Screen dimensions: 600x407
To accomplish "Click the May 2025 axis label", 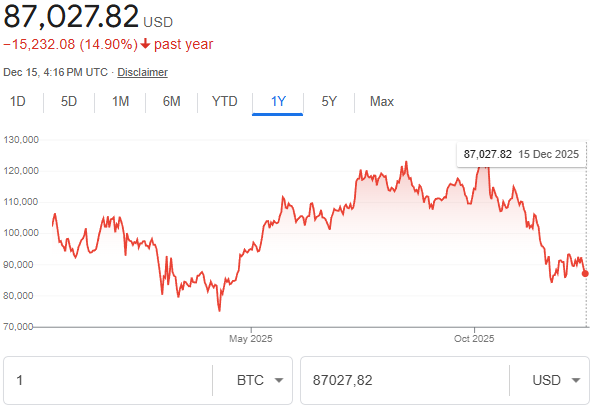I will (x=251, y=339).
